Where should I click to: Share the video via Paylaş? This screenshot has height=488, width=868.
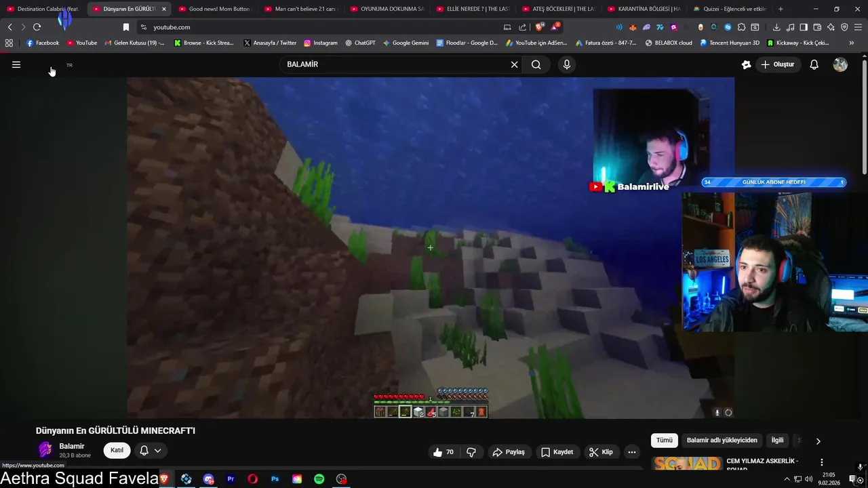tap(509, 452)
